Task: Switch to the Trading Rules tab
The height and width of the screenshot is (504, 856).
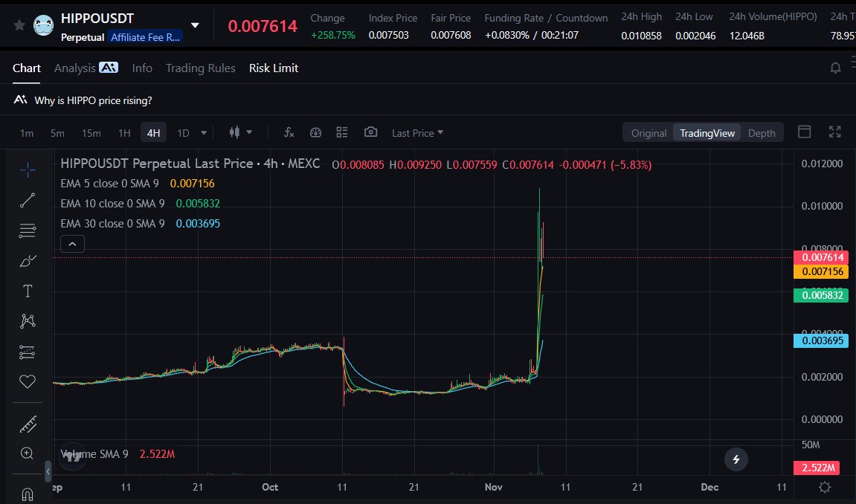Action: (x=200, y=68)
